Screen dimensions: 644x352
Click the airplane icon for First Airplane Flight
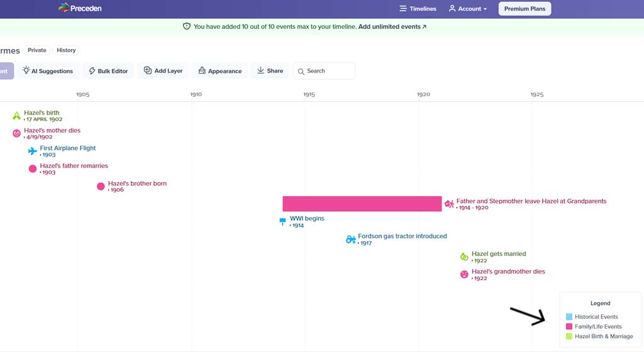(x=33, y=151)
